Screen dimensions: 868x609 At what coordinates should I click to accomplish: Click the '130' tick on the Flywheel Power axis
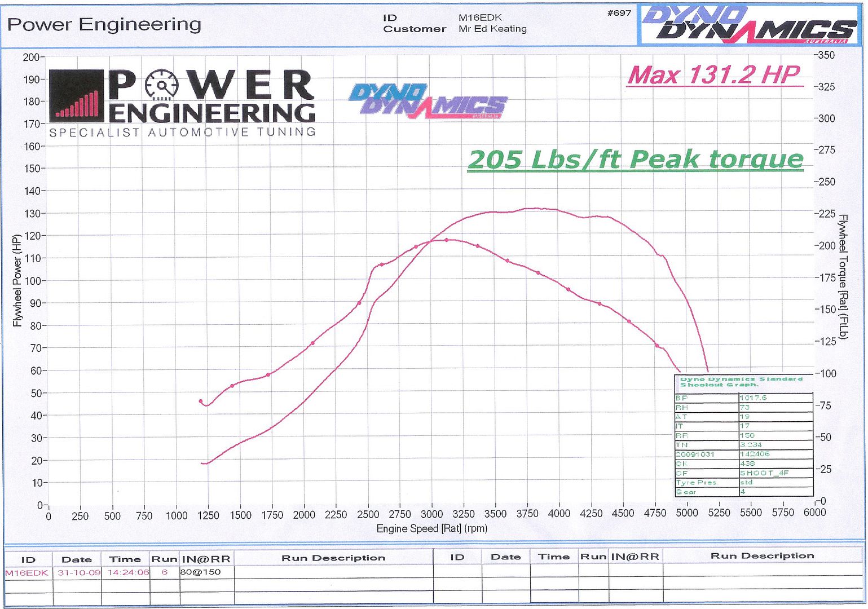point(32,214)
